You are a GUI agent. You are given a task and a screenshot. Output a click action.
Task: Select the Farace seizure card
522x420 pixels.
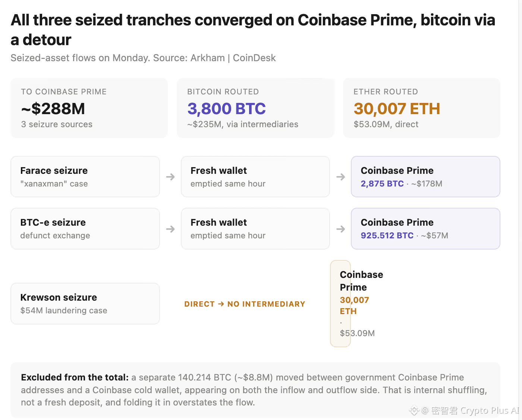click(85, 177)
